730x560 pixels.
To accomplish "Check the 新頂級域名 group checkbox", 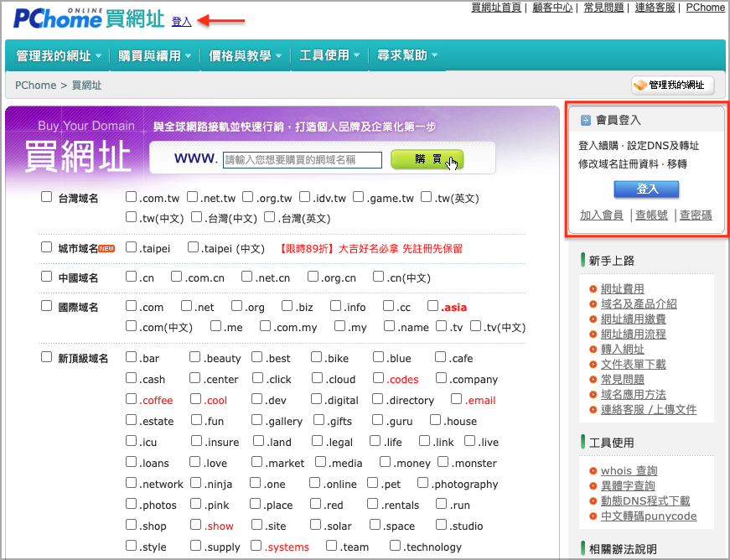I will coord(46,356).
